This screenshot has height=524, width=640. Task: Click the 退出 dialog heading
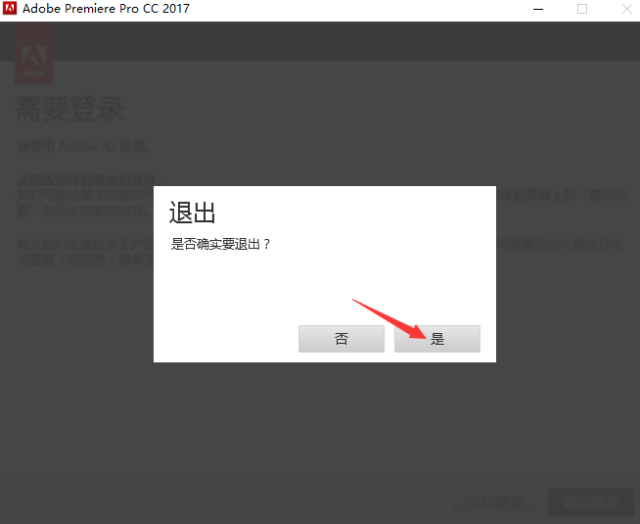pyautogui.click(x=192, y=213)
